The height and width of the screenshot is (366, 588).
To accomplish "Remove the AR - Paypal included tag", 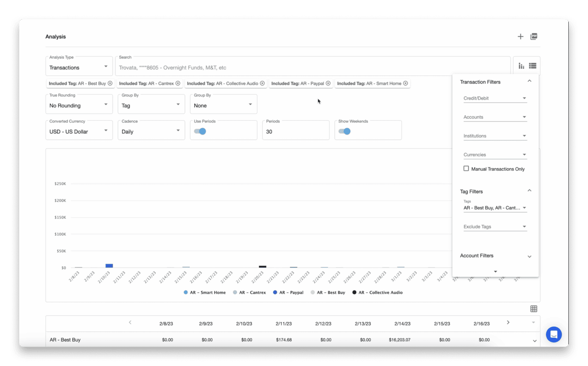I will click(328, 84).
